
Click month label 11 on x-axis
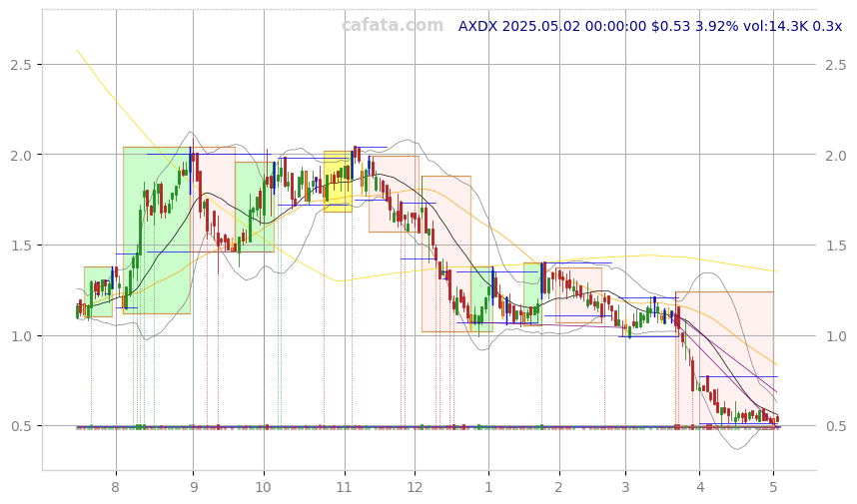tap(345, 487)
